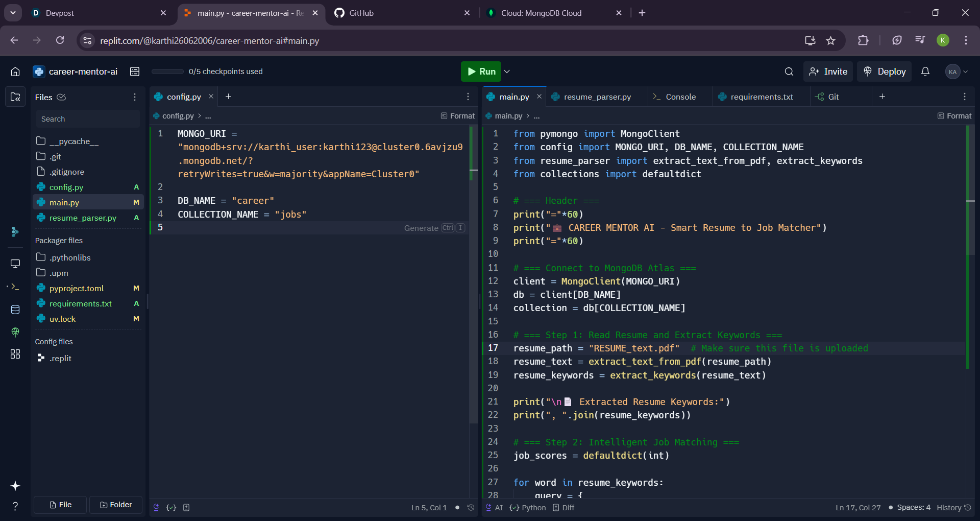
Task: Open the left editor pane three-dot menu
Action: [468, 97]
